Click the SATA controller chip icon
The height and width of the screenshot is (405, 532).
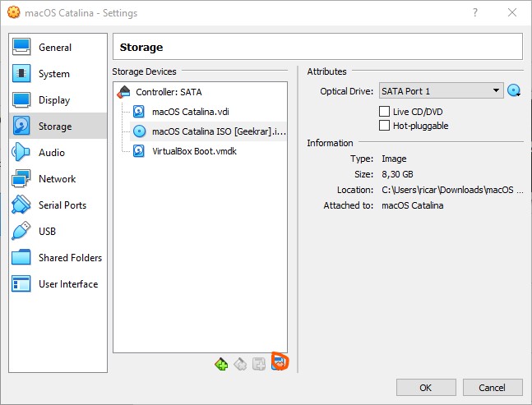(x=124, y=92)
